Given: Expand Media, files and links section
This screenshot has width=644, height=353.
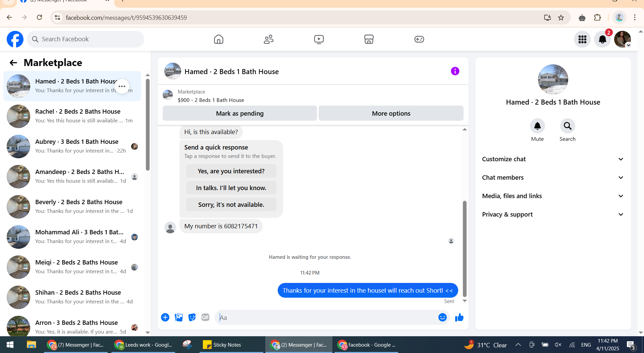Looking at the screenshot, I should [x=553, y=196].
